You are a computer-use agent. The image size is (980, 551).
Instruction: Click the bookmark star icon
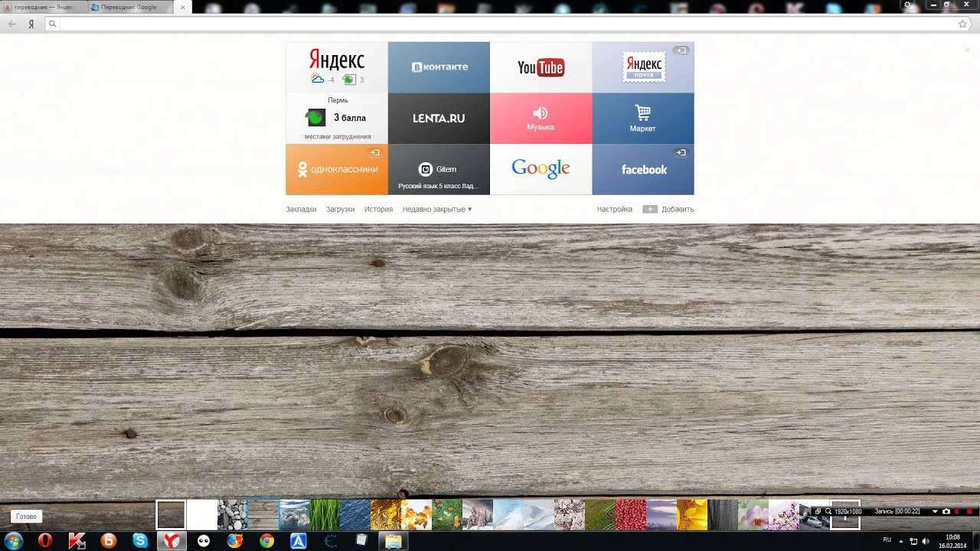click(962, 24)
